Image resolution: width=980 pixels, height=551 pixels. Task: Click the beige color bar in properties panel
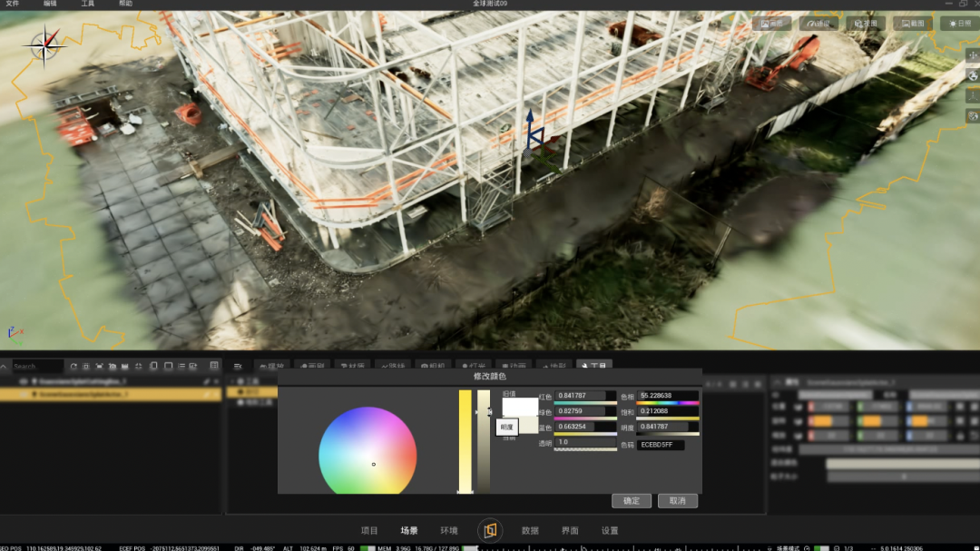click(x=903, y=464)
